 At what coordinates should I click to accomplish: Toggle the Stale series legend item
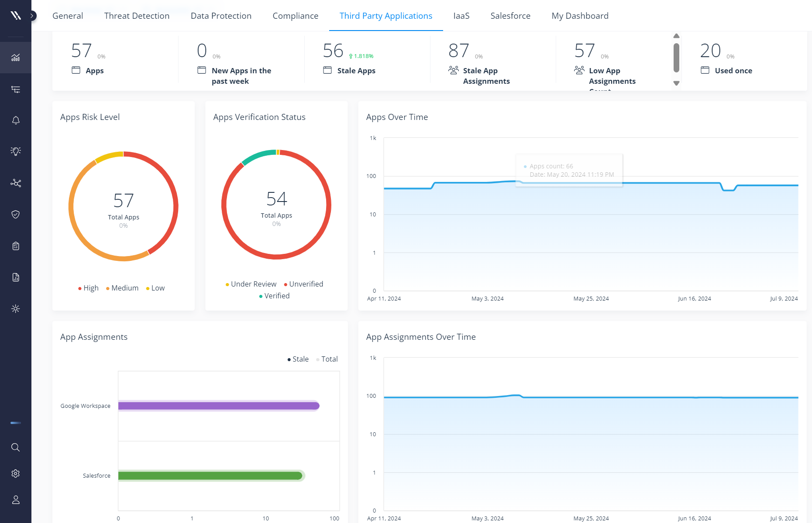click(x=298, y=359)
